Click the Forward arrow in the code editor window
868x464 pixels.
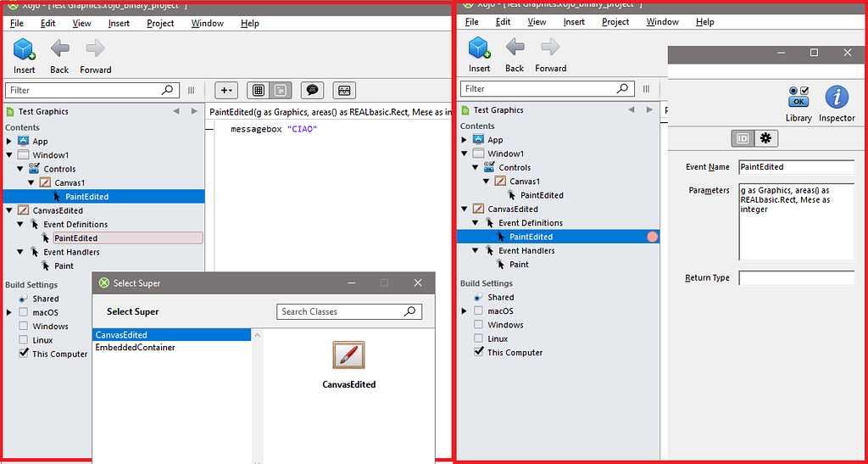tap(95, 48)
